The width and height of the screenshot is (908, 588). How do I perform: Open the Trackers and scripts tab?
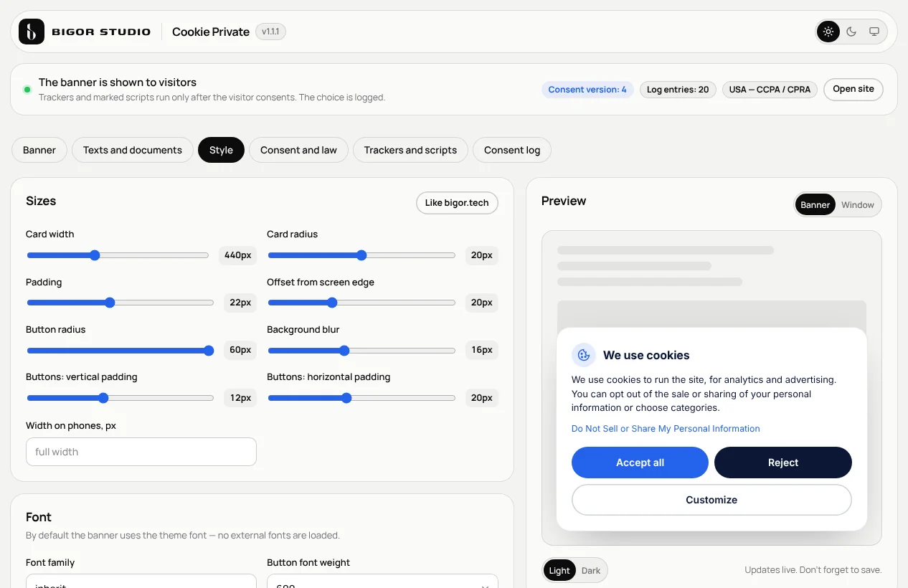pos(410,150)
